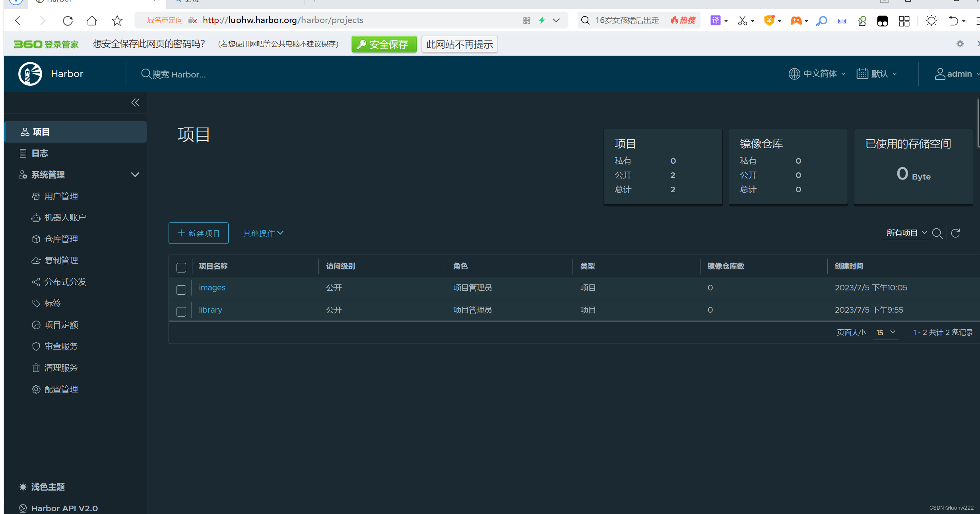The width and height of the screenshot is (980, 514).
Task: Switch to light theme (浅色主题)
Action: point(48,487)
